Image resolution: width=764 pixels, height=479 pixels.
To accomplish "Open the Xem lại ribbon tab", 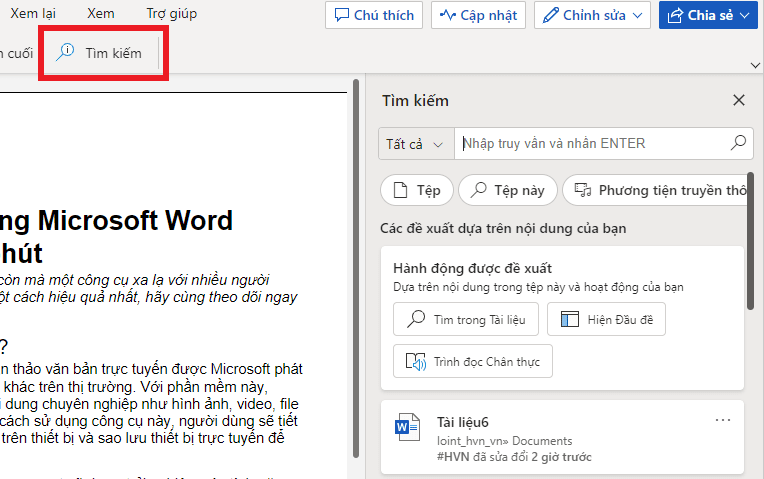I will [x=33, y=14].
